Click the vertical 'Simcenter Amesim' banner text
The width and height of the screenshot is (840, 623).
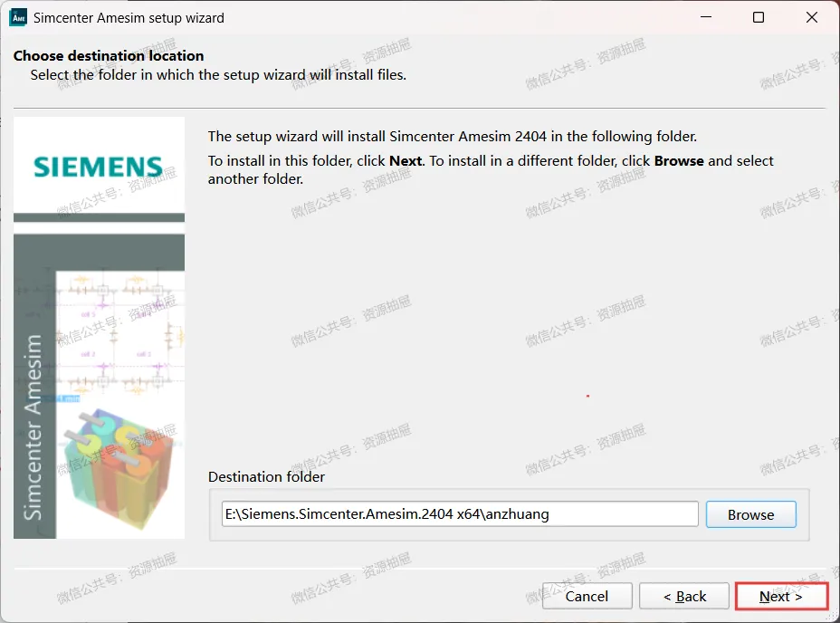[33, 427]
